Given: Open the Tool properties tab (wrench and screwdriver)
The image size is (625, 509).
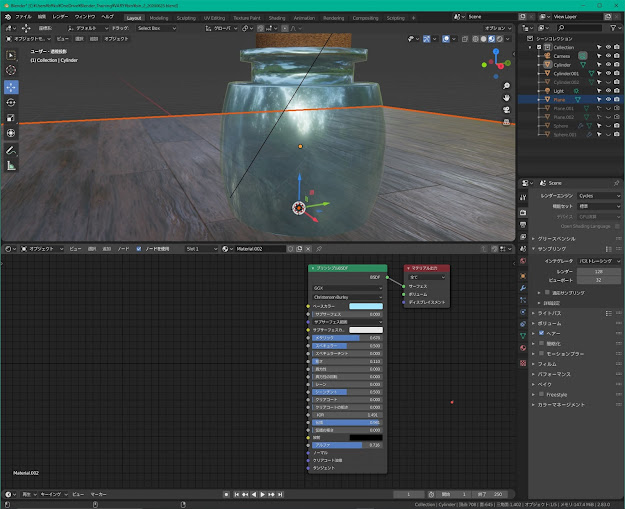Looking at the screenshot, I should tap(523, 197).
